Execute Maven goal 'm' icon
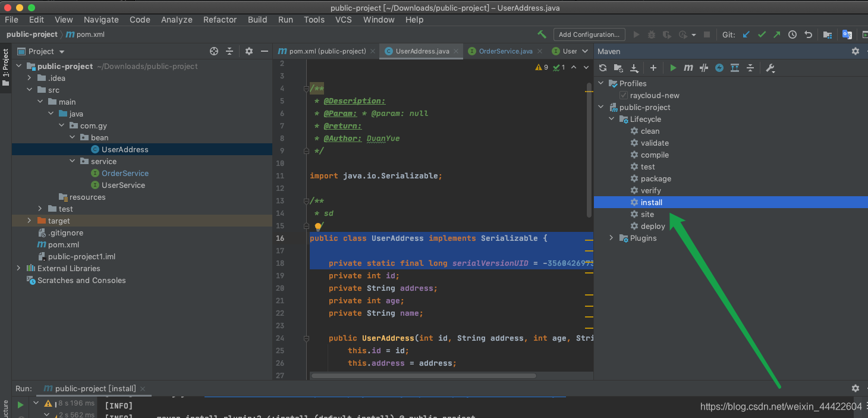This screenshot has width=868, height=418. point(688,68)
